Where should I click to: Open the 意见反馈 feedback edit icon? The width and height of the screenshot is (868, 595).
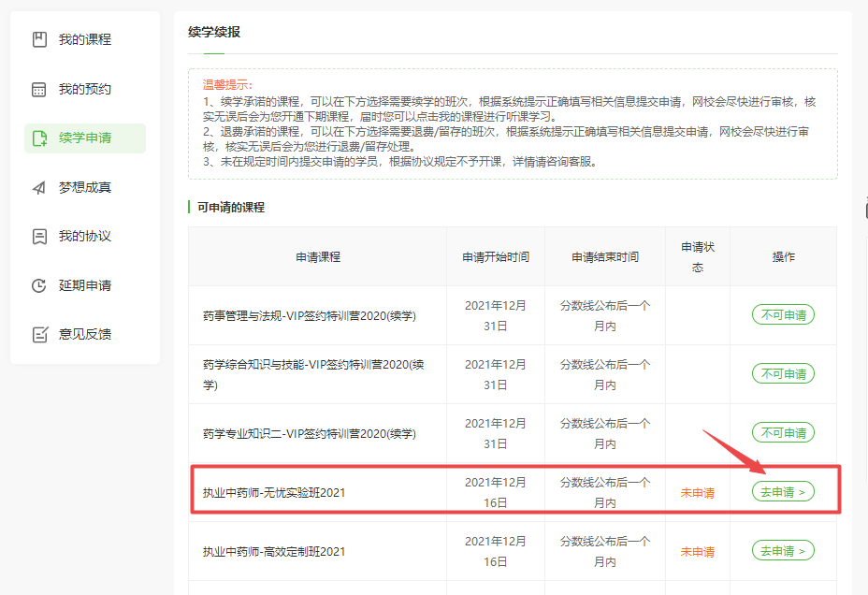point(39,334)
